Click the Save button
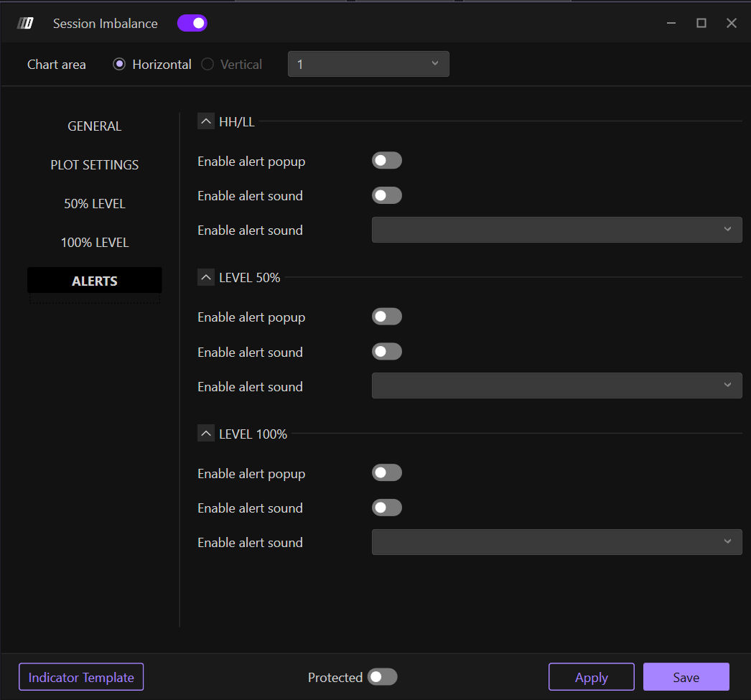This screenshot has height=700, width=751. click(686, 677)
